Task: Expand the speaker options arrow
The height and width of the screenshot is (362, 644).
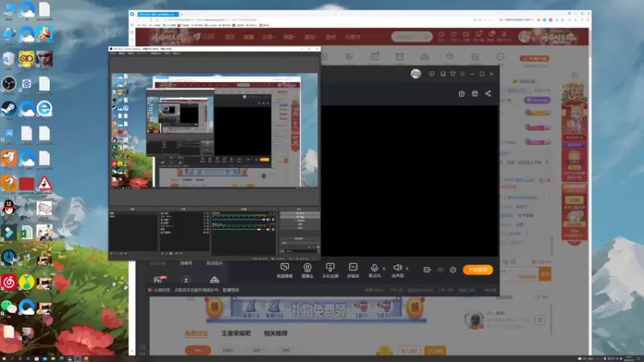Action: click(x=407, y=269)
